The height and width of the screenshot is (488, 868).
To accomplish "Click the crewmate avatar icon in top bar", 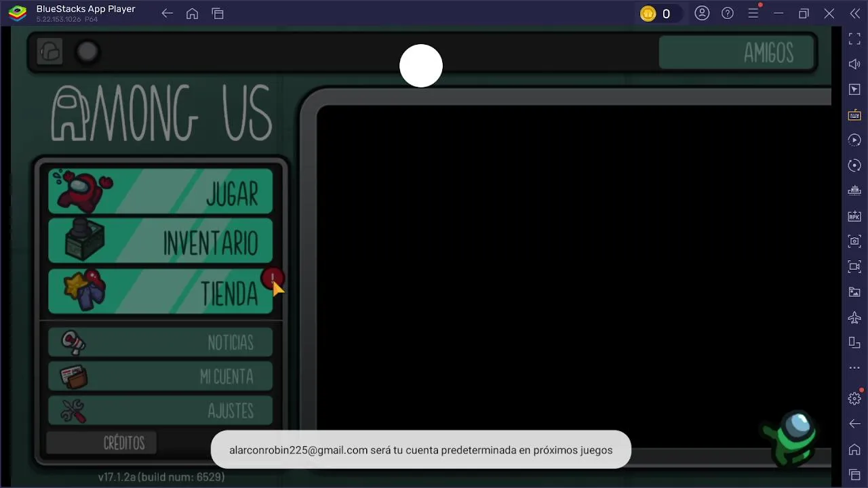I will (x=50, y=52).
